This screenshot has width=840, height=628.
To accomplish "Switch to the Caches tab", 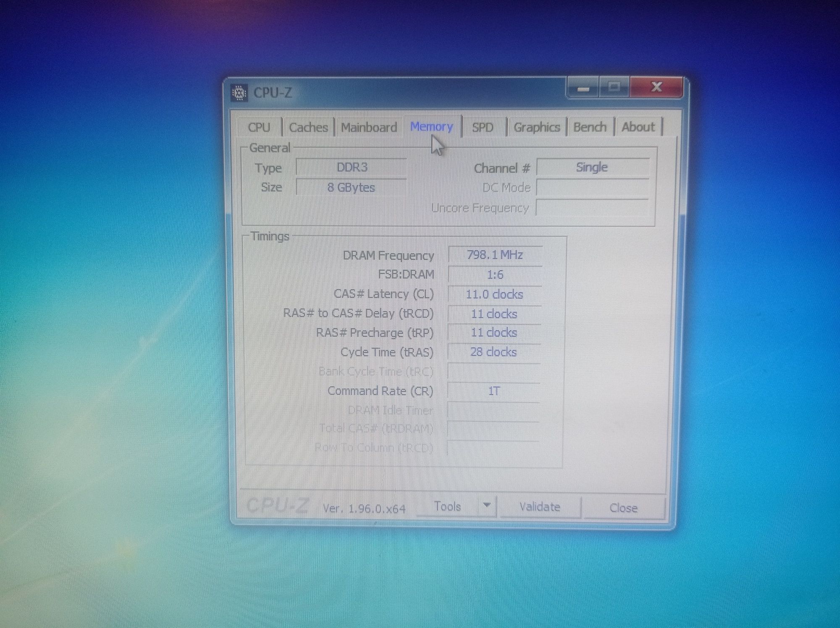I will (308, 127).
